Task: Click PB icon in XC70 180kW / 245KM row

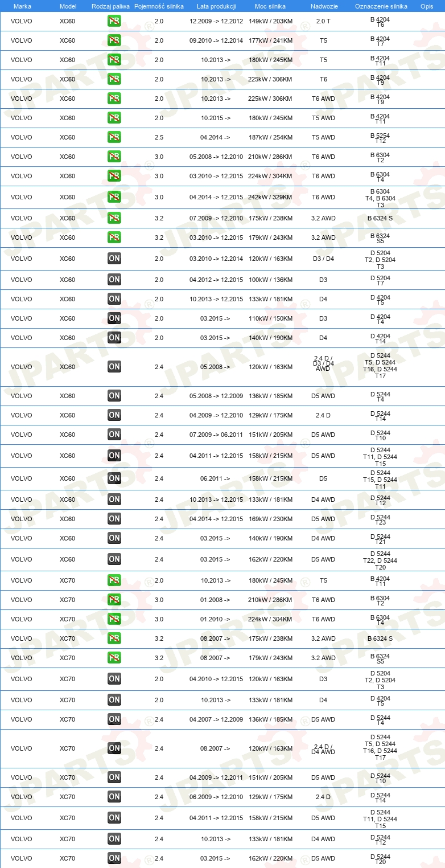Action: 114,580
